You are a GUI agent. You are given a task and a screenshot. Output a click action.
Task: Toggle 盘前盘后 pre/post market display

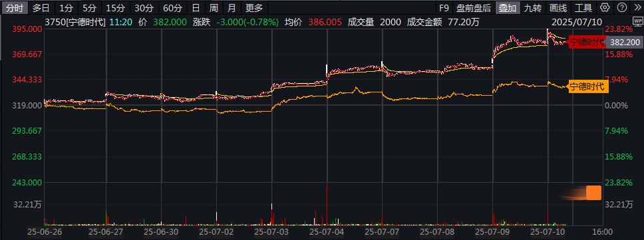(x=474, y=7)
